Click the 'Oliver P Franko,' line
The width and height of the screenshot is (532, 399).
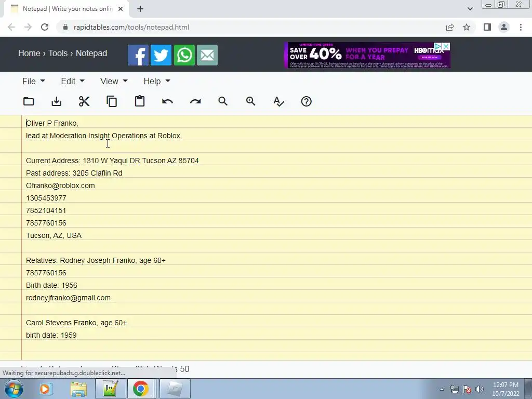[x=52, y=123]
